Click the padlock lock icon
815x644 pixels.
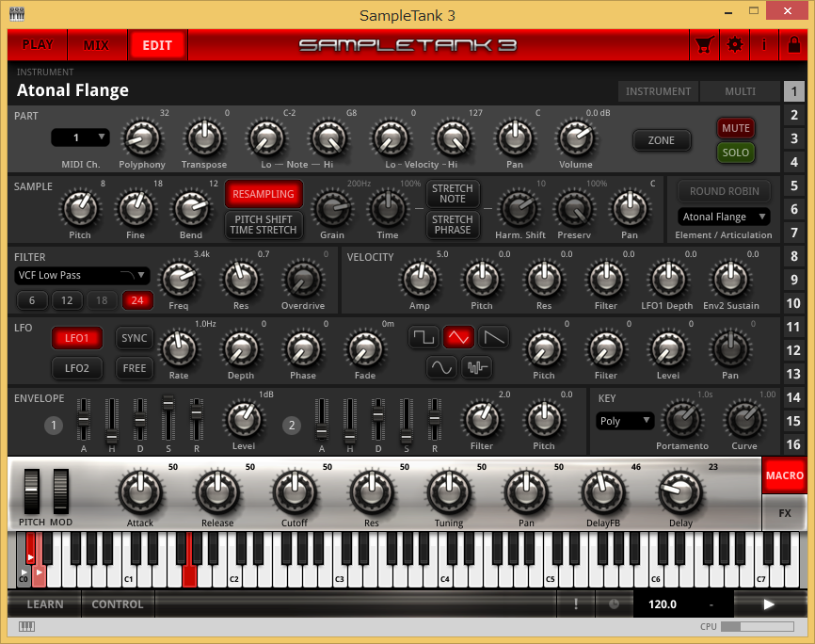click(793, 45)
